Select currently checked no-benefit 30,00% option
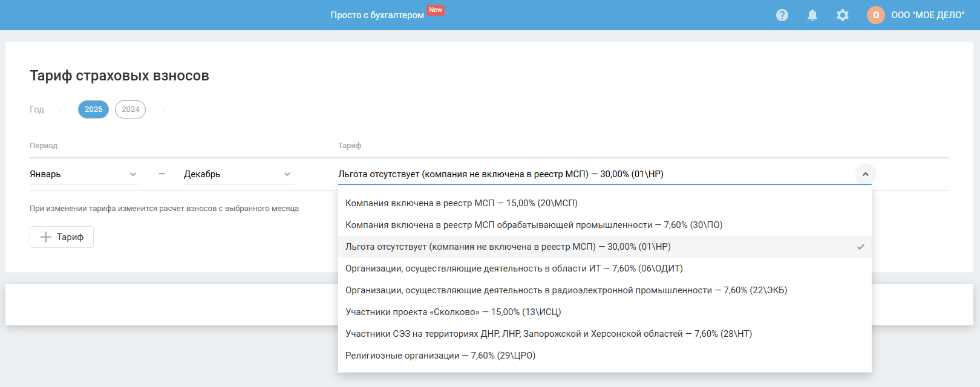980x387 pixels. (x=508, y=247)
